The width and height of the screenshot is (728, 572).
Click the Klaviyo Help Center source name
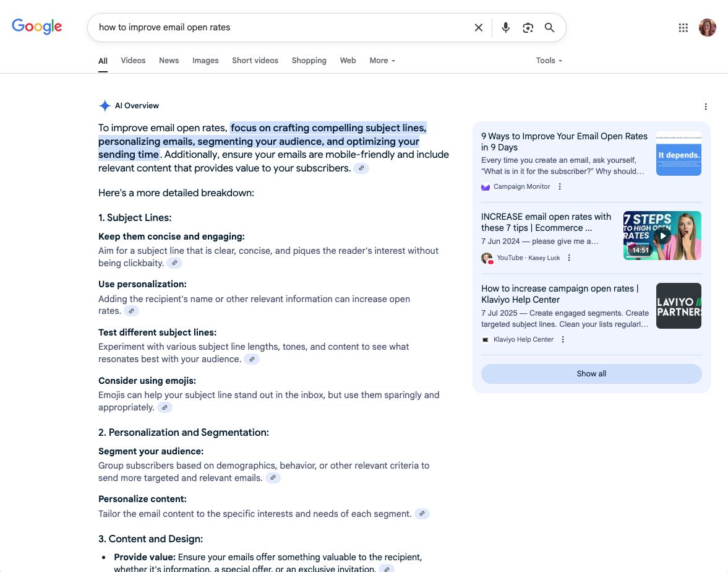click(523, 339)
